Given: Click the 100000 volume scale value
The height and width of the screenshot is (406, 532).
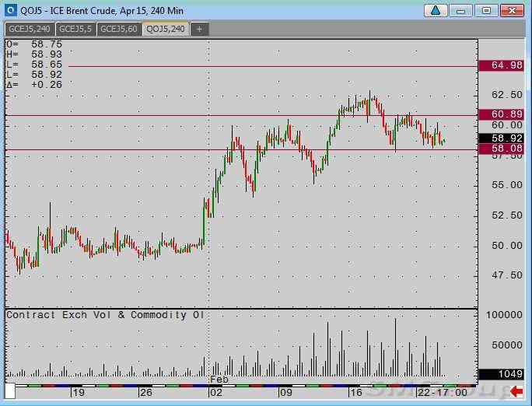Looking at the screenshot, I should 504,315.
